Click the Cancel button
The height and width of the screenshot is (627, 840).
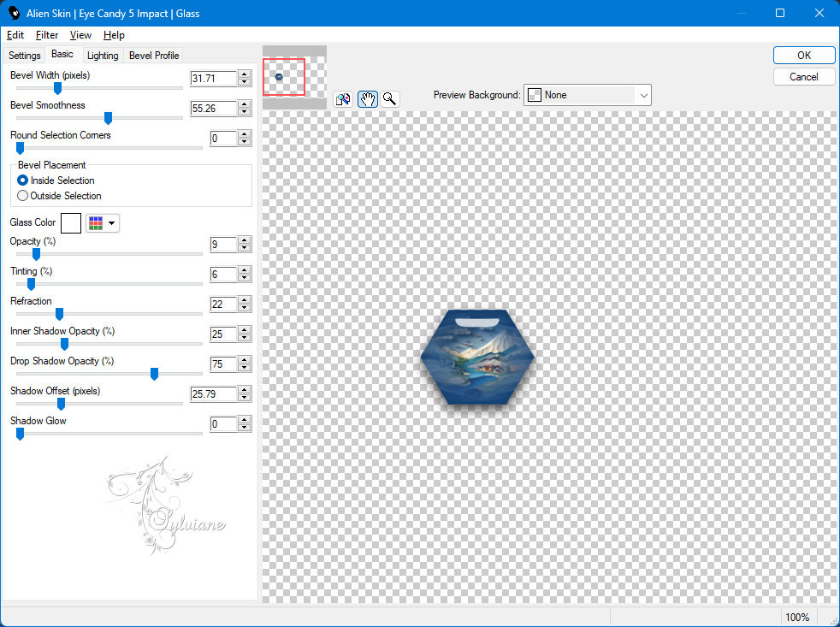[803, 77]
